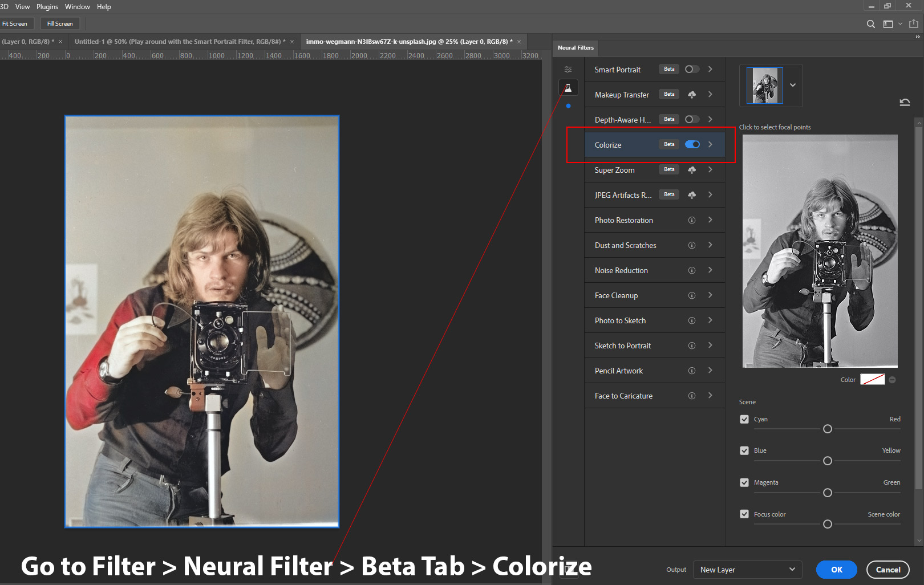Open the Output New Layer dropdown

tap(747, 570)
